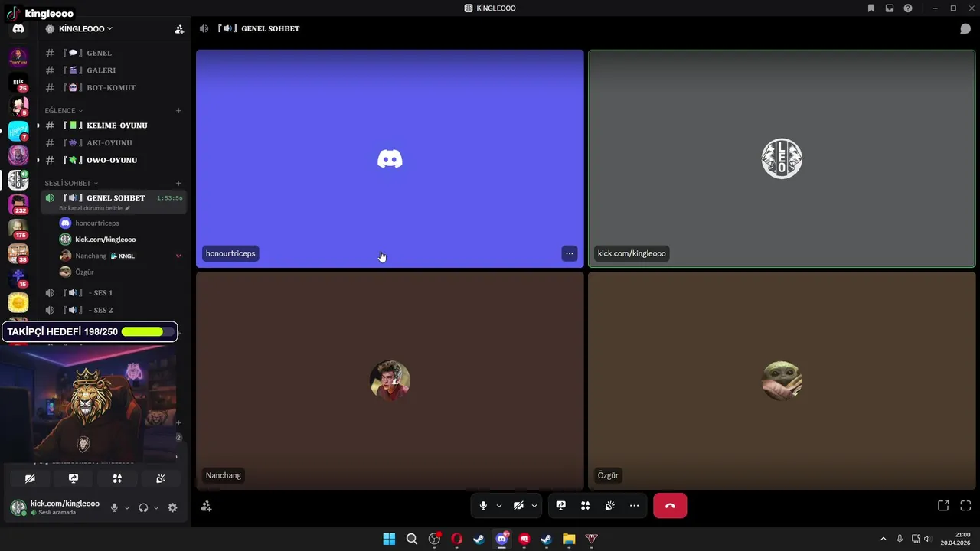Image resolution: width=980 pixels, height=551 pixels.
Task: Join the SES 1 voice channel
Action: (x=113, y=293)
